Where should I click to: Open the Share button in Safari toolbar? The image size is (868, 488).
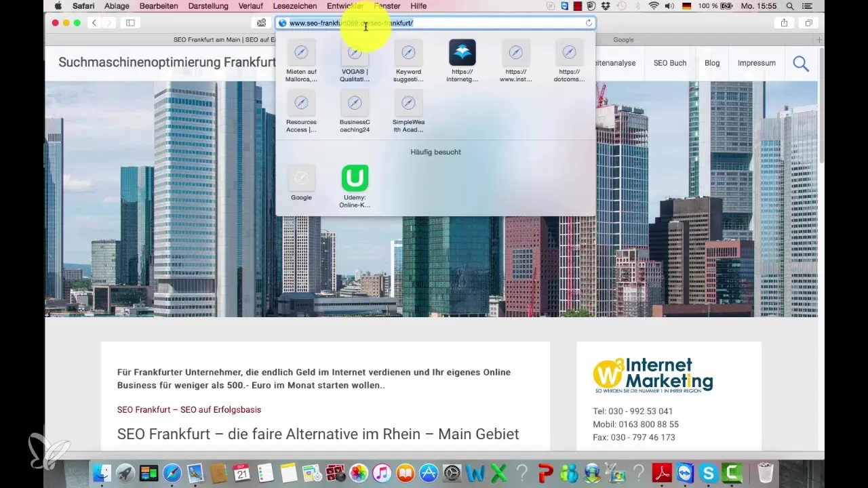[784, 22]
